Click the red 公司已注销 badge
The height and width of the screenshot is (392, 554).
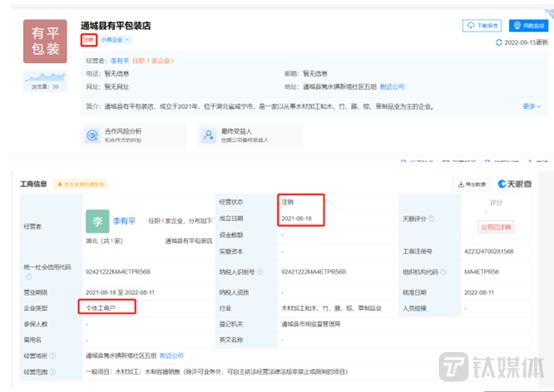[496, 227]
